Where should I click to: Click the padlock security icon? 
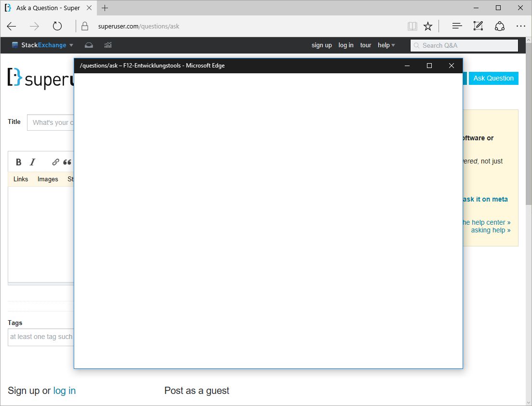[x=85, y=26]
